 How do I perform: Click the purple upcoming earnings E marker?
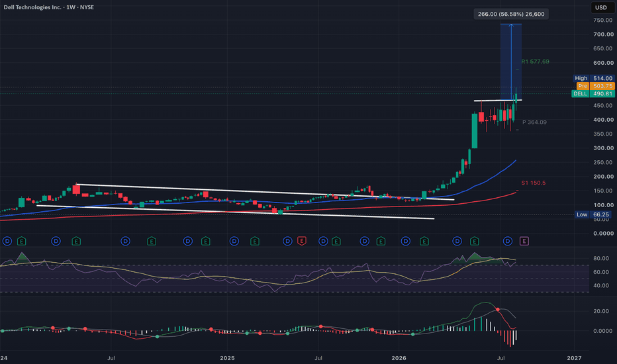(x=524, y=241)
